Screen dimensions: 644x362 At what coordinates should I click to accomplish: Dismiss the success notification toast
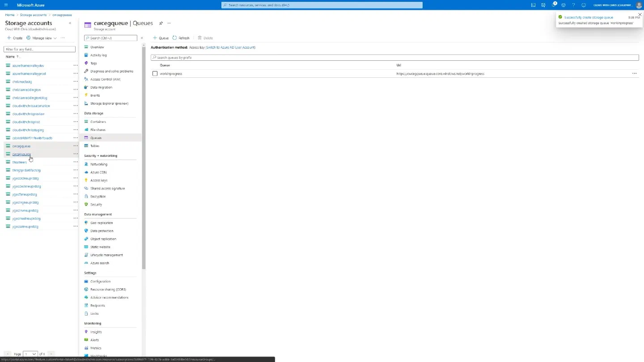pyautogui.click(x=640, y=14)
